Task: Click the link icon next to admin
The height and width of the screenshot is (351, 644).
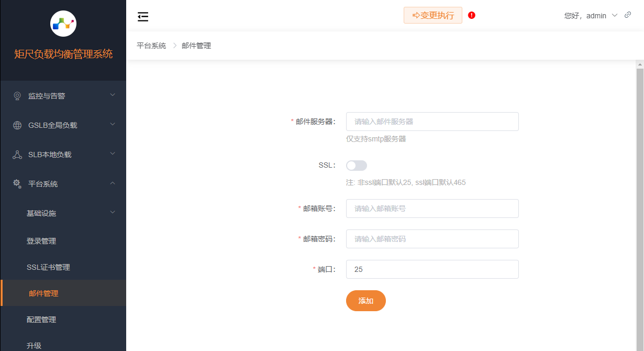Action: click(628, 15)
